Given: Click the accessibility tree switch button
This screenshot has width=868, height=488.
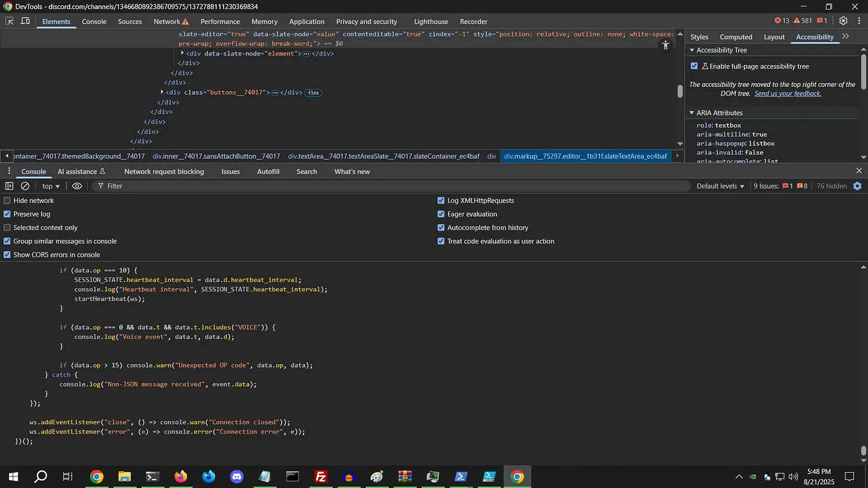Looking at the screenshot, I should coord(665,45).
